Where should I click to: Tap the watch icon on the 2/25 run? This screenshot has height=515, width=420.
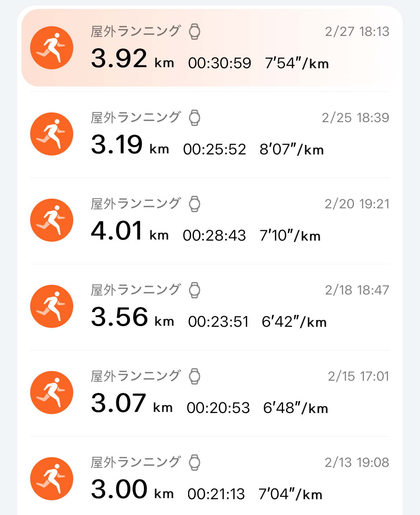pos(195,118)
